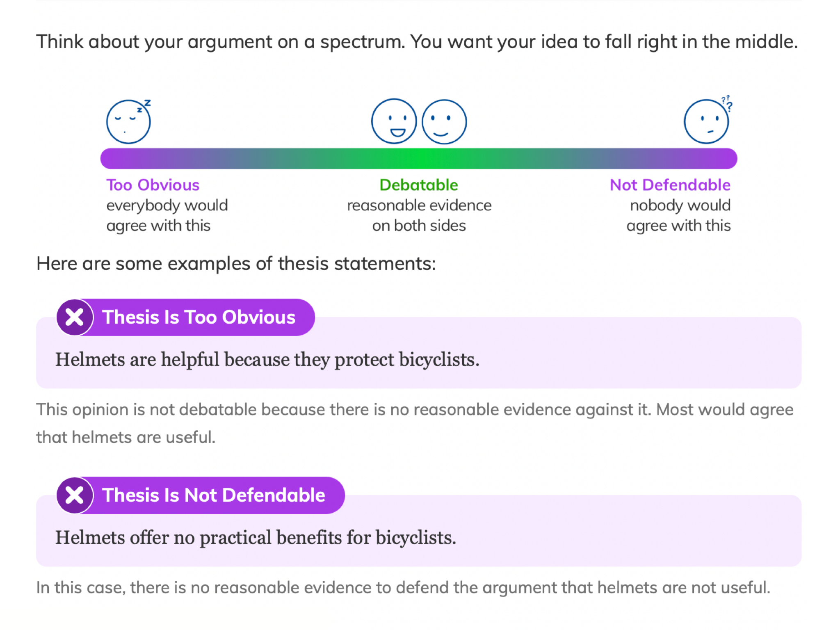The image size is (840, 630).
Task: Click the open-mouth happy face icon
Action: pyautogui.click(x=394, y=121)
